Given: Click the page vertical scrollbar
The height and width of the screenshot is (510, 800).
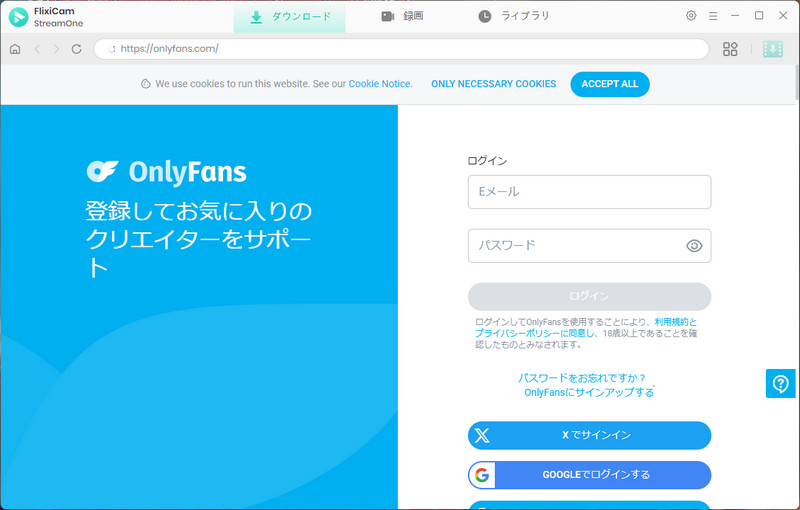Looking at the screenshot, I should (x=796, y=83).
